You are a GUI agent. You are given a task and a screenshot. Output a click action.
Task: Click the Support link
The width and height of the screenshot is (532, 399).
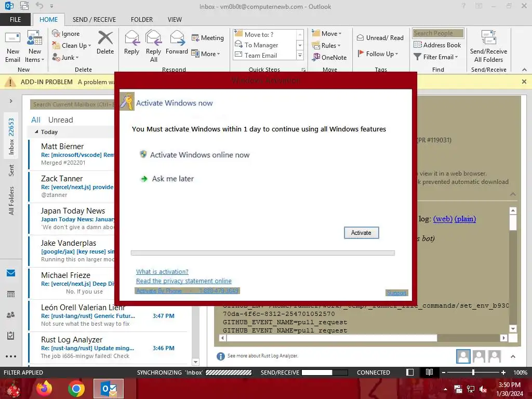[x=396, y=293]
